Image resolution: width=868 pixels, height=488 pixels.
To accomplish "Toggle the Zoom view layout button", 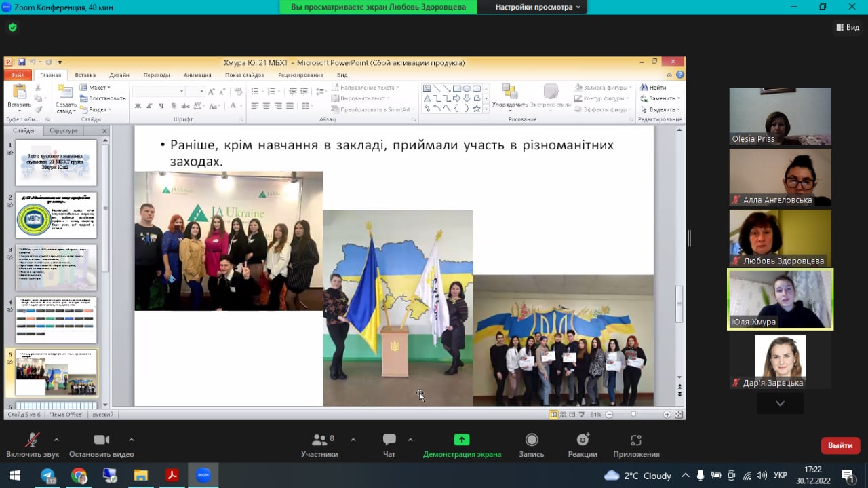I will (848, 28).
